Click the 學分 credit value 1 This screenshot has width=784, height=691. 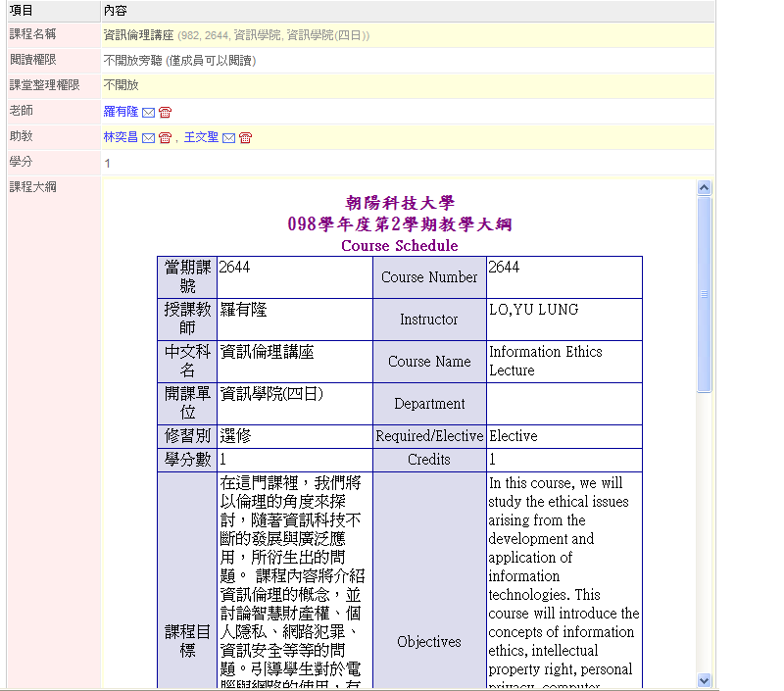(107, 163)
